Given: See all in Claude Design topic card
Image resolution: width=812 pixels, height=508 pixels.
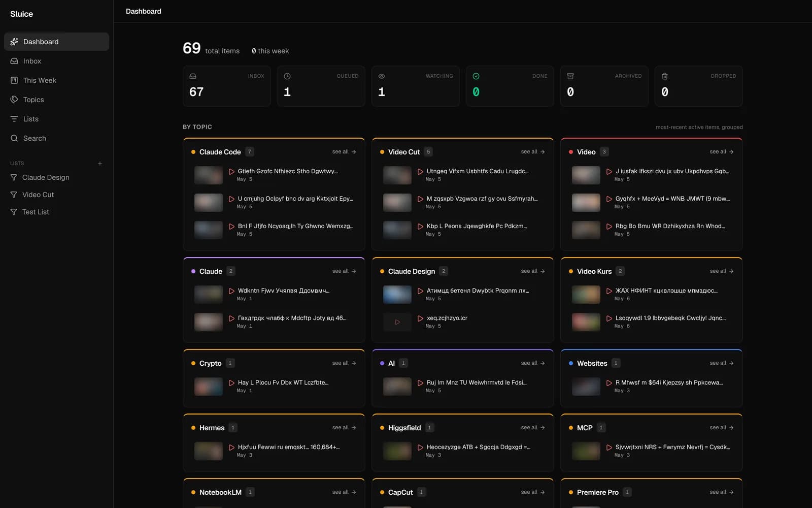Looking at the screenshot, I should [533, 271].
